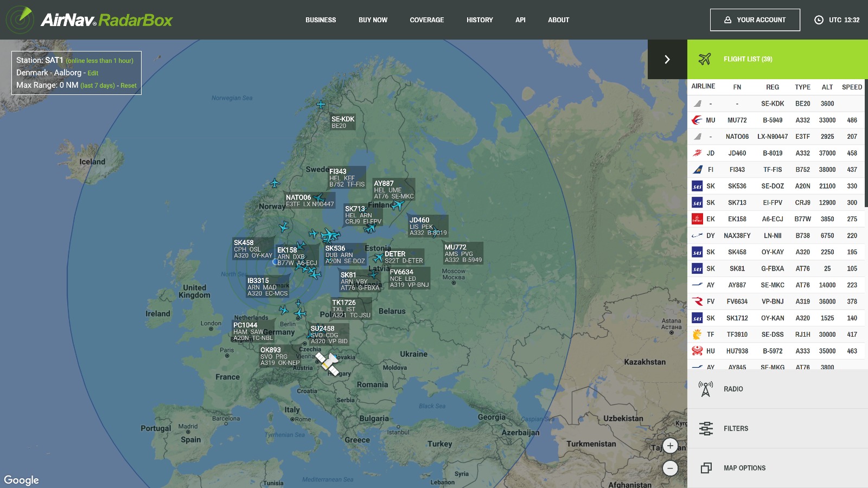Open the MAP OPTIONS panel
This screenshot has height=488, width=868.
click(x=777, y=468)
